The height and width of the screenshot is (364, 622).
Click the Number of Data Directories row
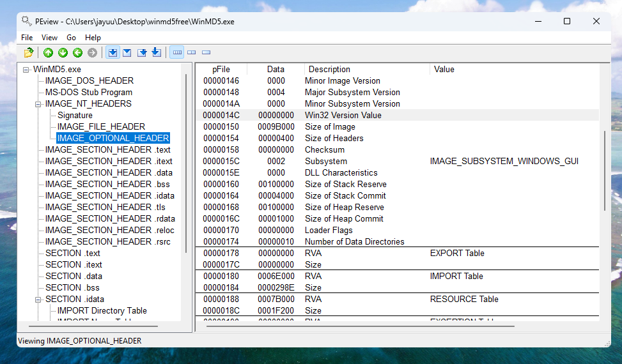pos(397,241)
